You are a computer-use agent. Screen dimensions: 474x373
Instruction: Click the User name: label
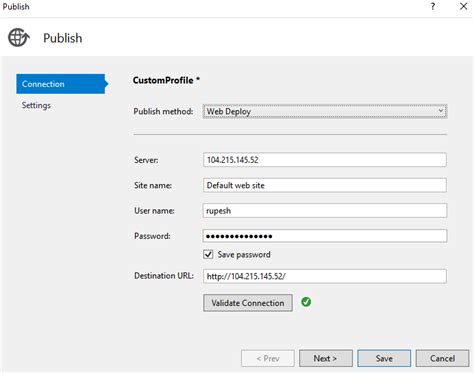click(x=154, y=211)
